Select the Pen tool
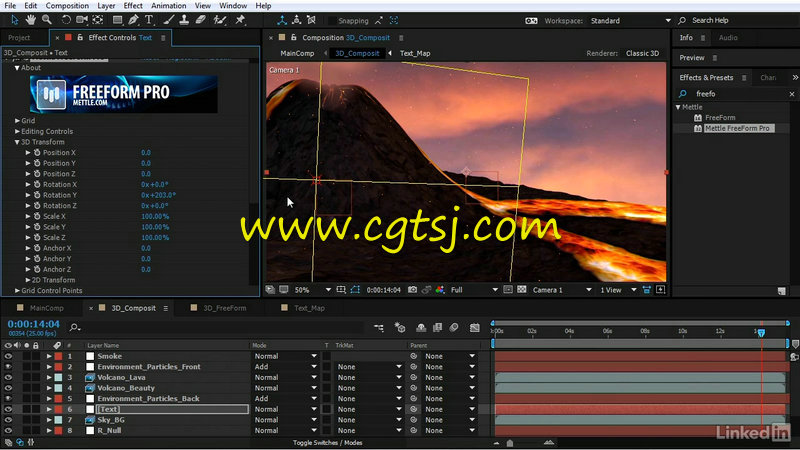Image resolution: width=800 pixels, height=450 pixels. pyautogui.click(x=133, y=20)
